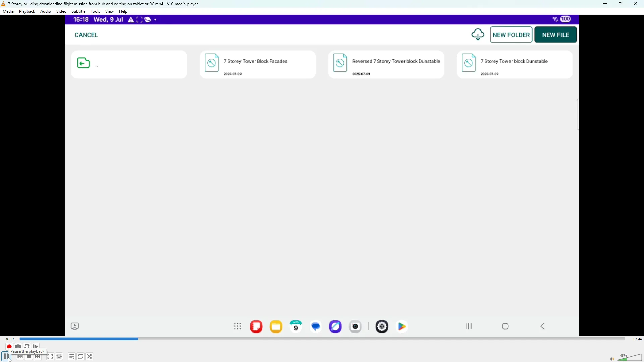Screen dimensions: 644x362
Task: Open the Playback menu
Action: (27, 11)
